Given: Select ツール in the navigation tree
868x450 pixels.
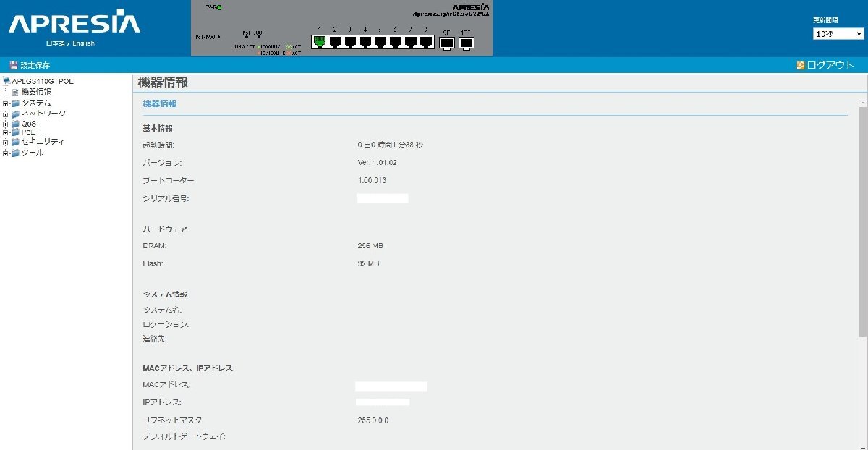Looking at the screenshot, I should click(33, 153).
